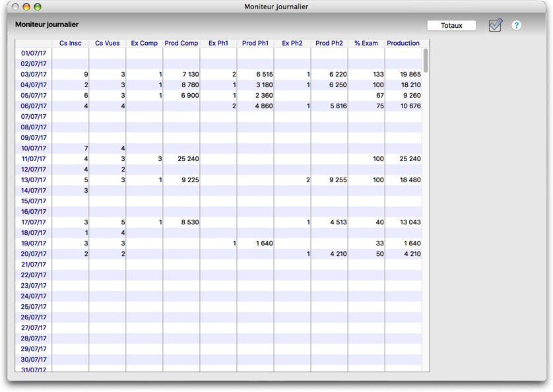
Task: Select the 07/07/17 date row
Action: click(218, 117)
